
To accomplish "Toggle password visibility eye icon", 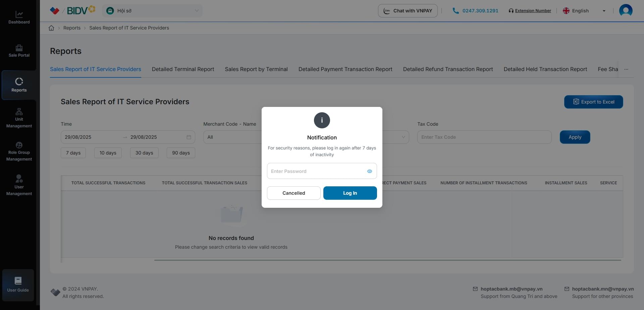I will [369, 171].
